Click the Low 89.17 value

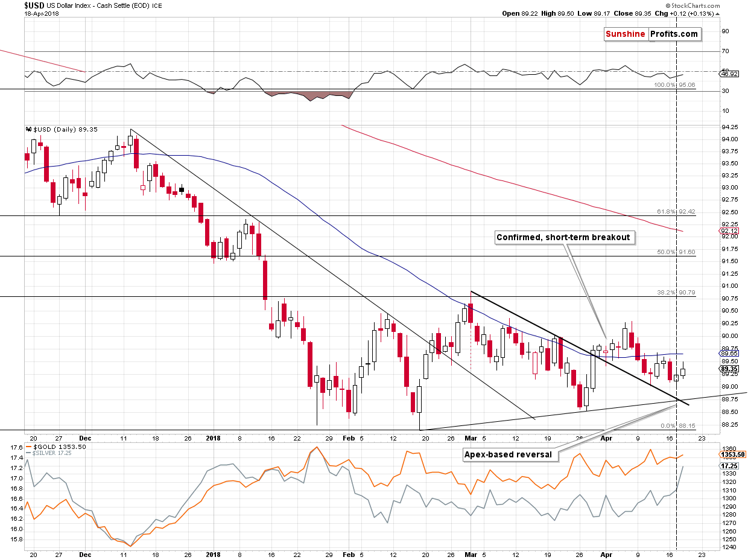coord(594,14)
